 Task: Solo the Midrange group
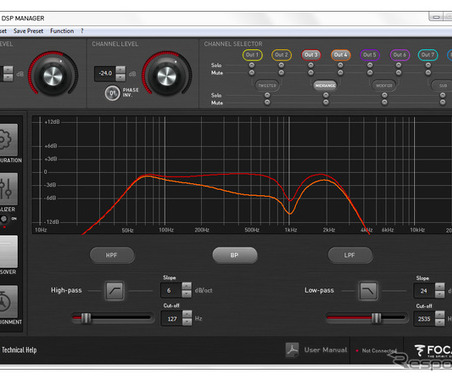point(326,95)
